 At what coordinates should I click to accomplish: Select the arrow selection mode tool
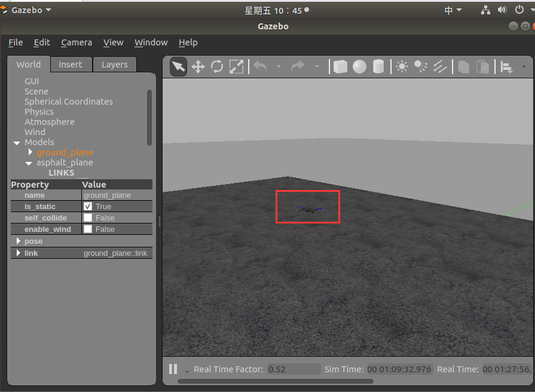179,66
